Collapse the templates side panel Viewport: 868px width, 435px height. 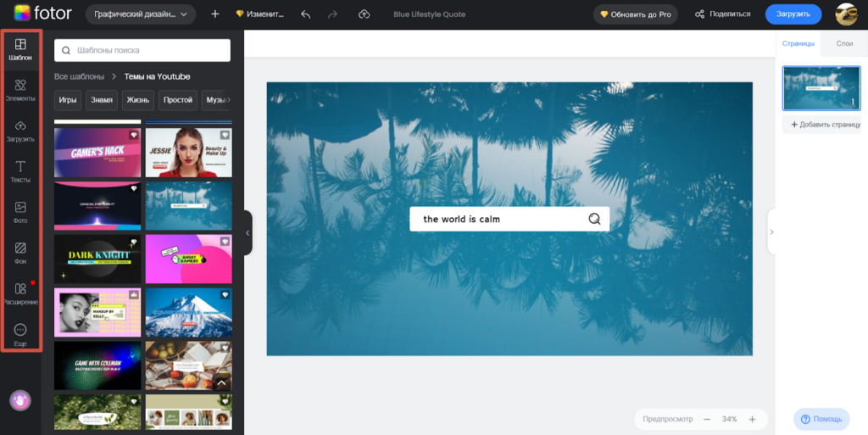click(x=248, y=232)
